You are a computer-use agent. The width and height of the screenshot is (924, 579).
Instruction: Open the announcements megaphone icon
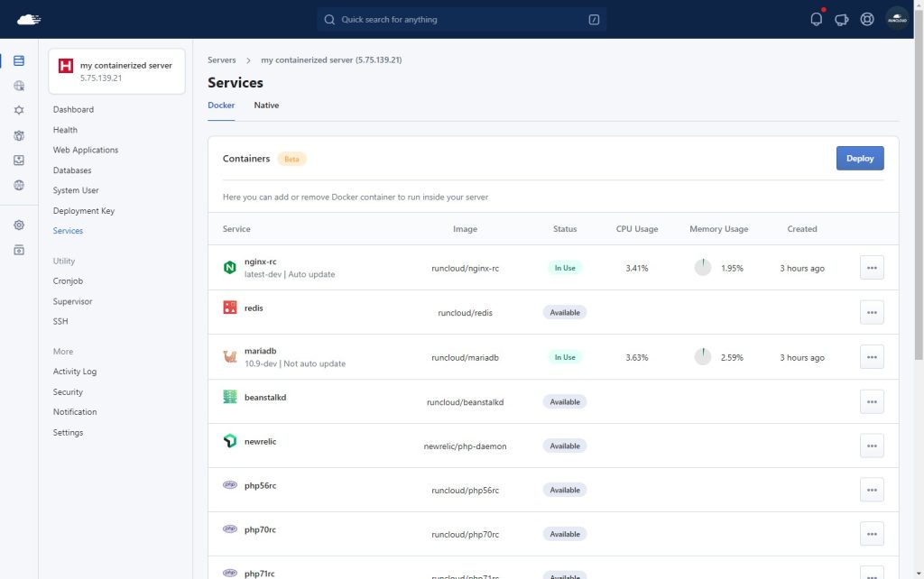coord(842,20)
